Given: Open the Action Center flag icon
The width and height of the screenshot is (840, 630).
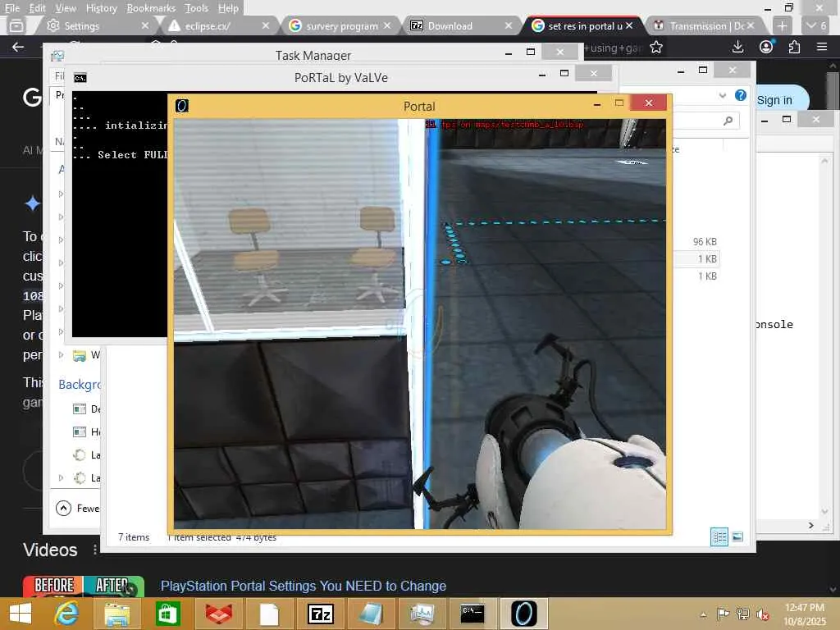Looking at the screenshot, I should point(723,614).
